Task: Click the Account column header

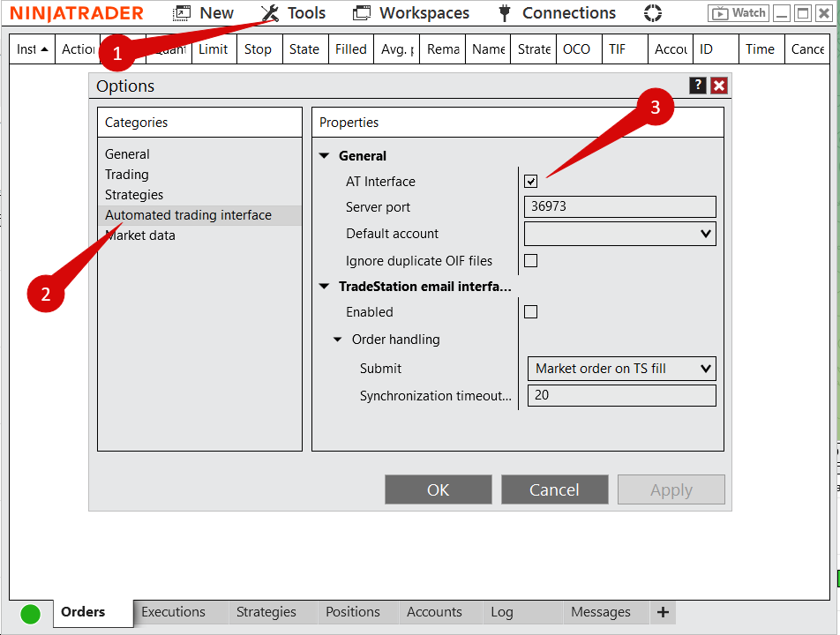Action: (x=671, y=49)
